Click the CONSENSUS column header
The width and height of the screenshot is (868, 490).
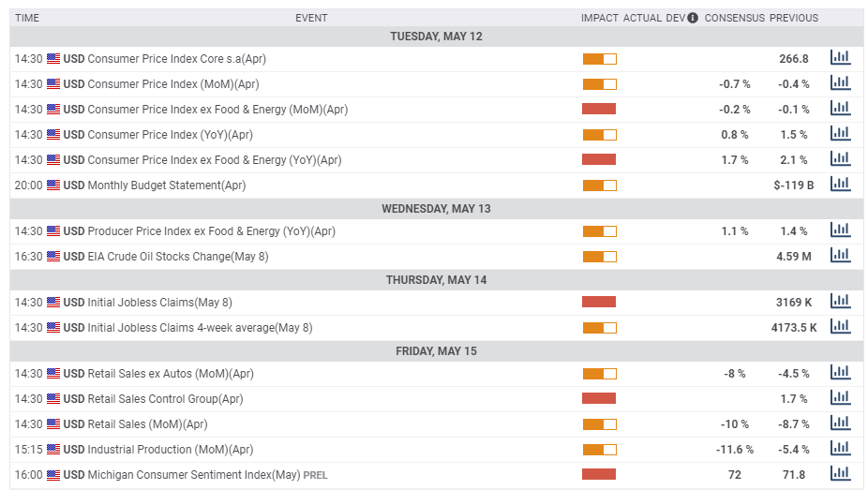pos(735,18)
